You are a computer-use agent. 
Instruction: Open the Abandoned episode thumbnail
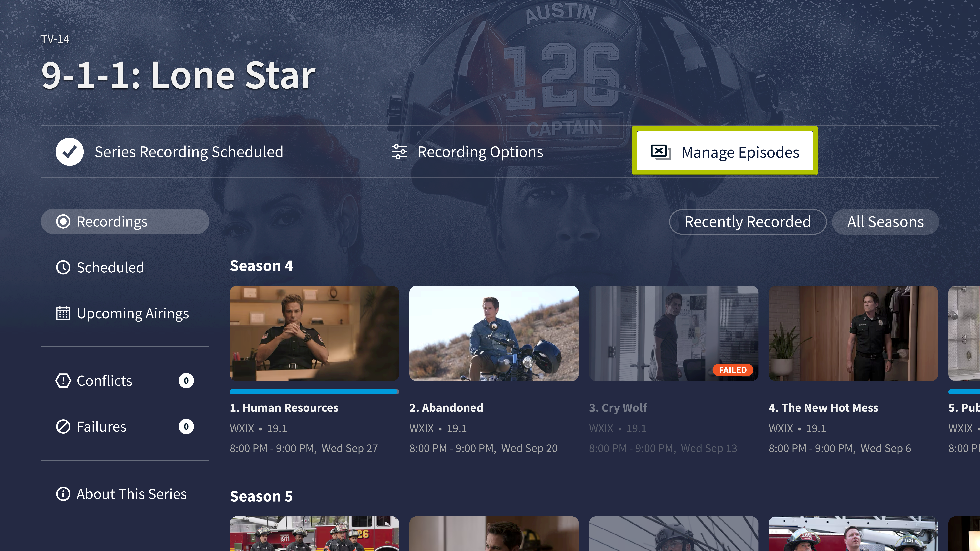[494, 334]
